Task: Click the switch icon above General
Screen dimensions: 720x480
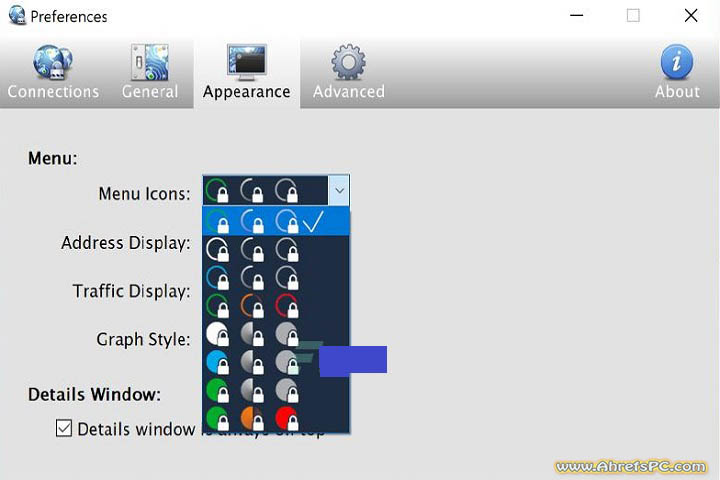Action: pos(150,62)
